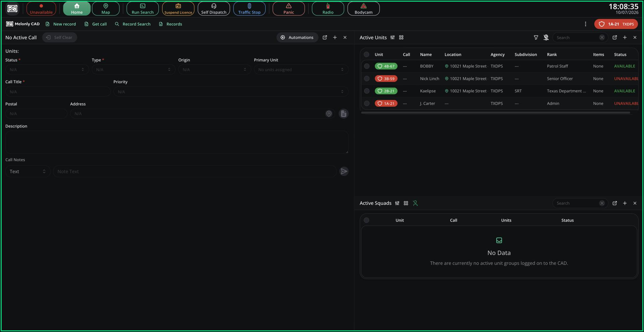Toggle select-all checkbox in Active Units header
Screen dimensions: 644x332
pos(367,54)
